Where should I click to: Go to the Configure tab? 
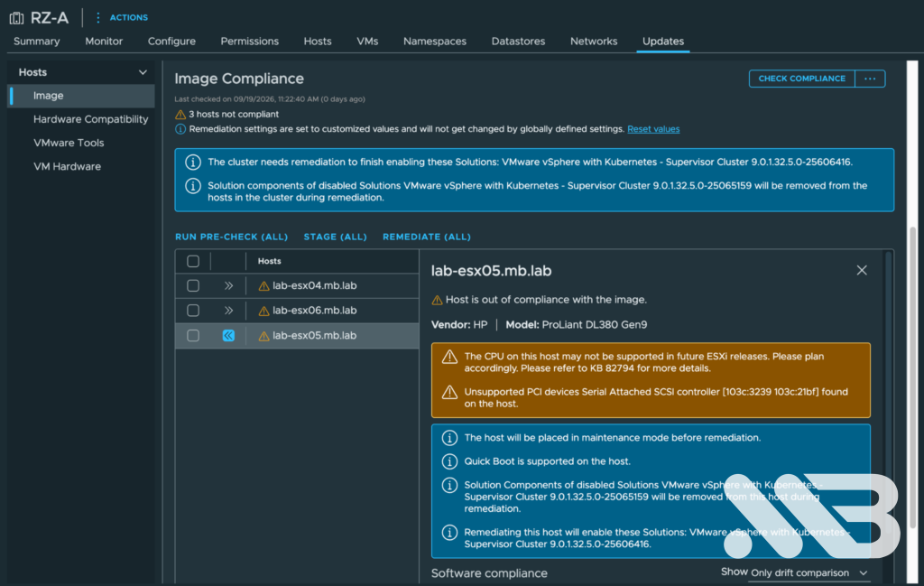click(x=171, y=42)
